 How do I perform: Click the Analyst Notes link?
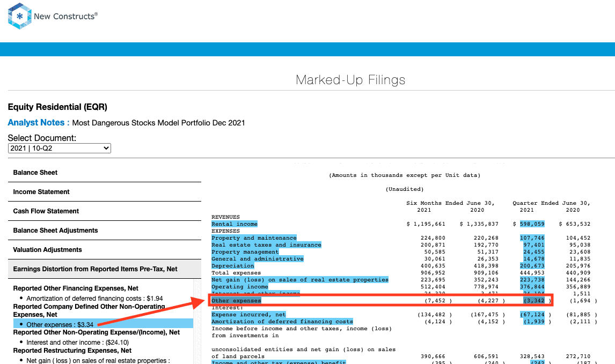39,123
